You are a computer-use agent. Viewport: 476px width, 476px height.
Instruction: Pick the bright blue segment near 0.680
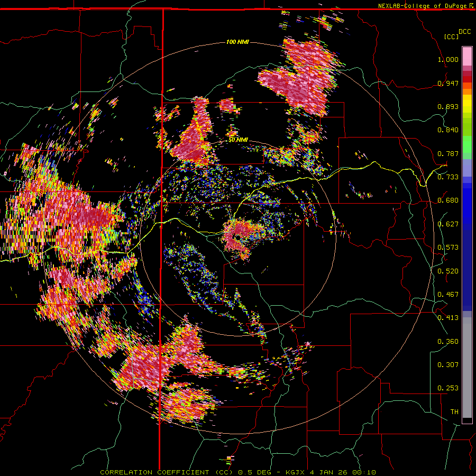(x=467, y=202)
